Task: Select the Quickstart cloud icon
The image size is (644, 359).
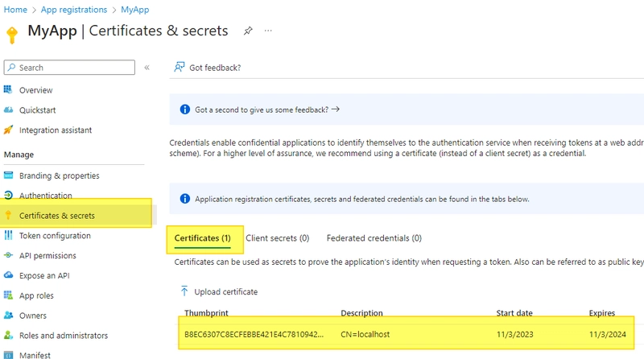Action: [8, 109]
